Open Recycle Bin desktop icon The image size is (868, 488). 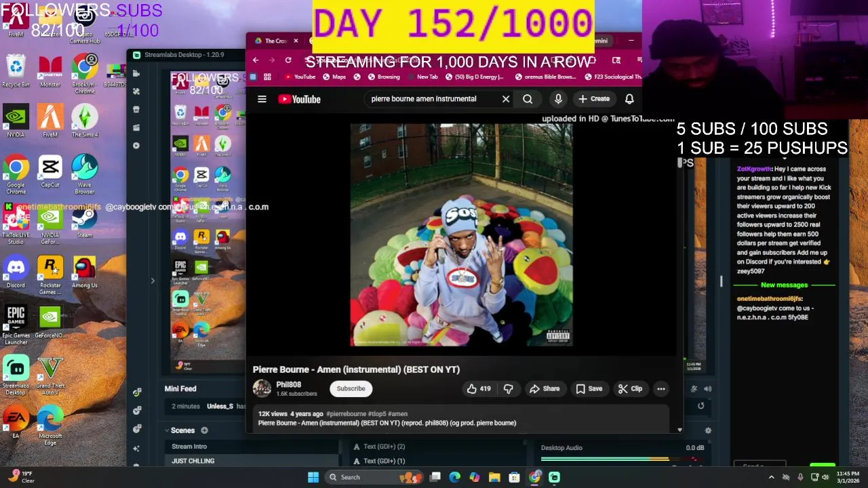pos(16,72)
